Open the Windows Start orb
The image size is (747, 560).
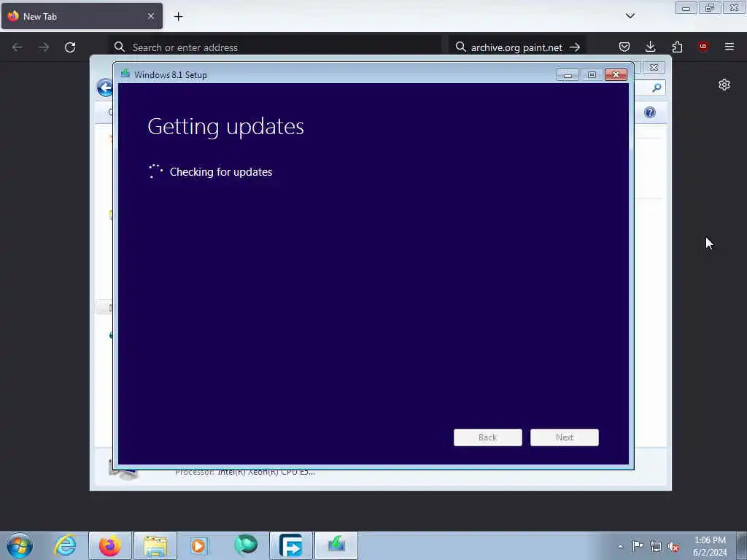pos(20,545)
